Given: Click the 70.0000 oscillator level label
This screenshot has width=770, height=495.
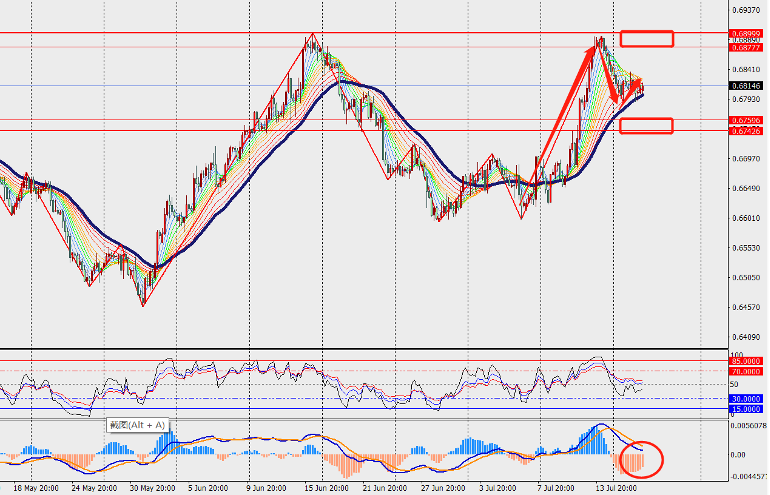Looking at the screenshot, I should (x=746, y=372).
